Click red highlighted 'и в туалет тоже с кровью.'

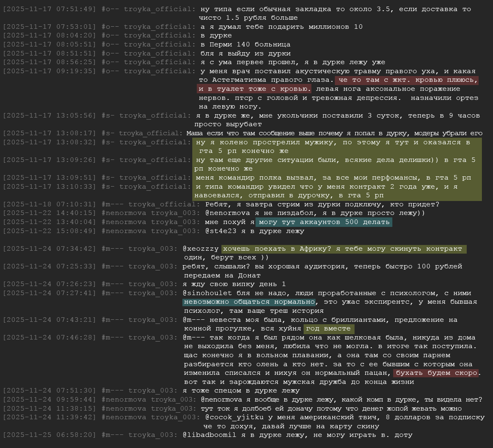(254, 89)
